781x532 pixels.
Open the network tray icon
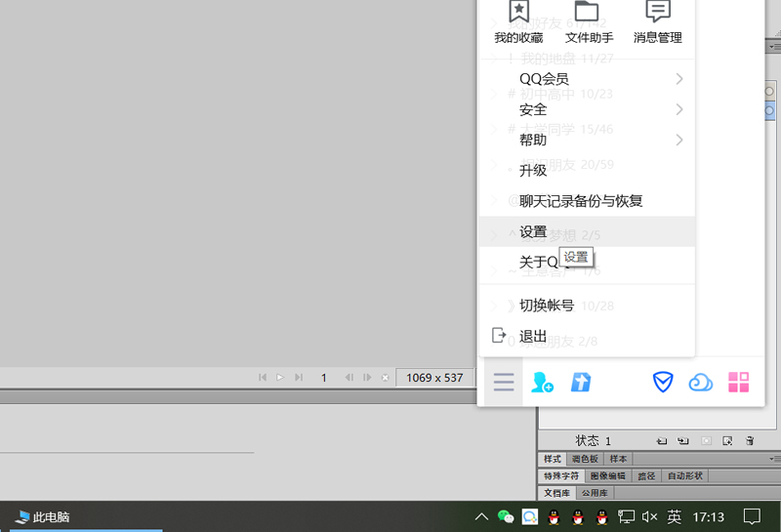[x=626, y=517]
